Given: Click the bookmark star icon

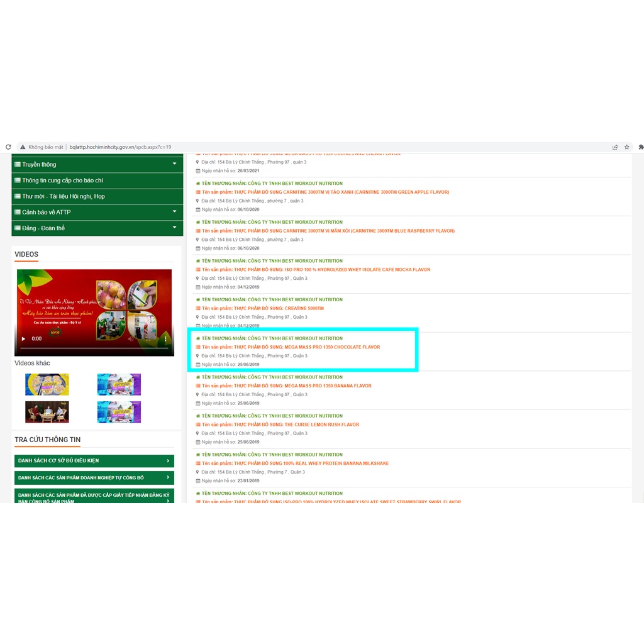Looking at the screenshot, I should (x=626, y=147).
